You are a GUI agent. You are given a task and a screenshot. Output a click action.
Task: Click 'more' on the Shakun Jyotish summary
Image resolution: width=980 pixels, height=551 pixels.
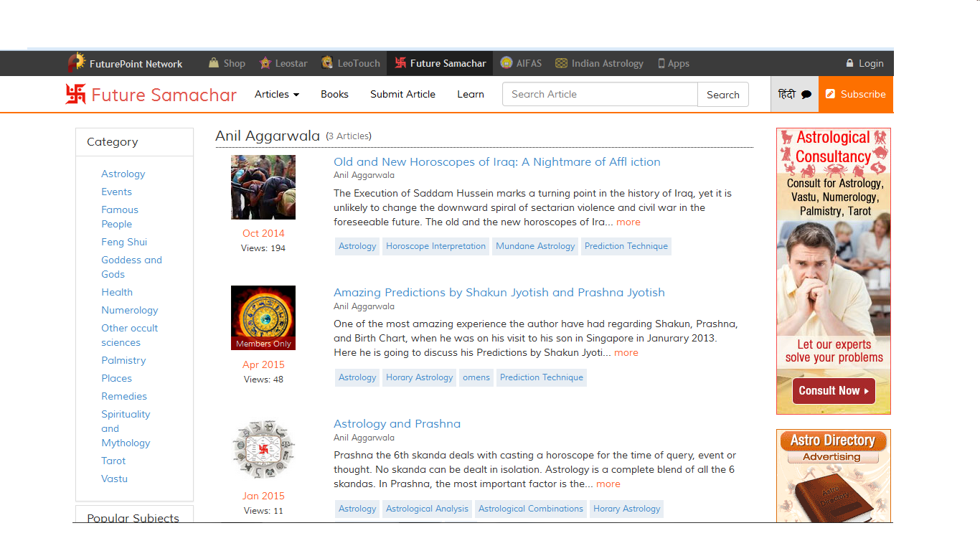(x=626, y=352)
